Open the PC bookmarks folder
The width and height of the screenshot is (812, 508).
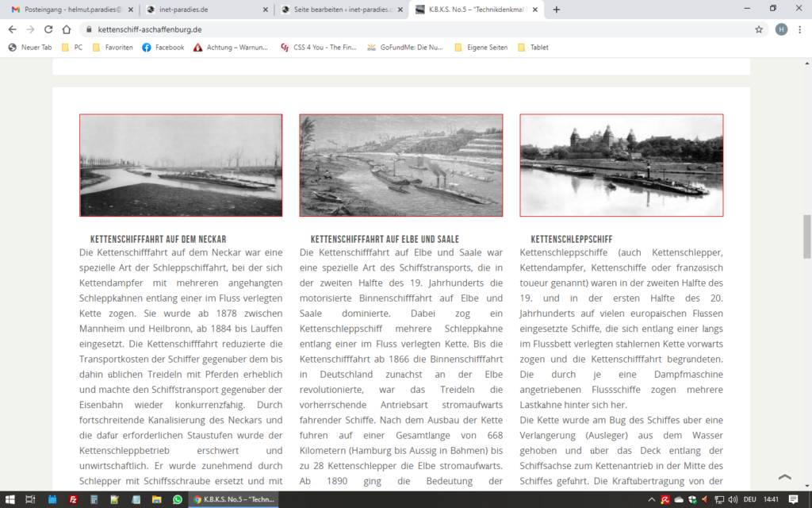coord(72,47)
